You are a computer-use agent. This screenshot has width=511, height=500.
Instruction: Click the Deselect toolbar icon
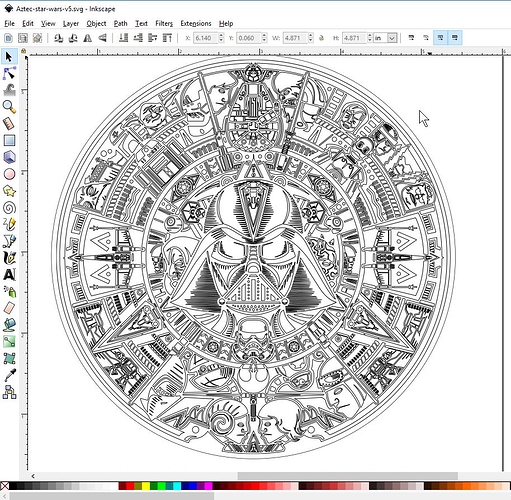pyautogui.click(x=37, y=38)
